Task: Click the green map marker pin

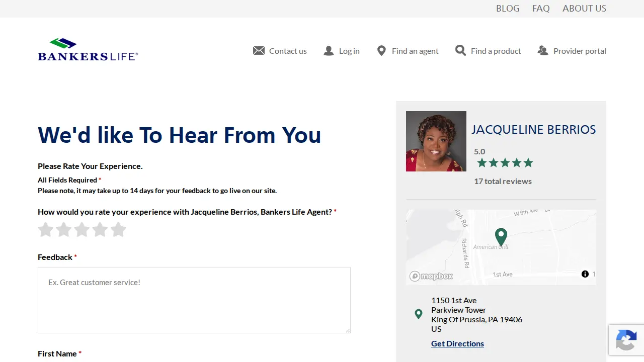Action: click(501, 237)
